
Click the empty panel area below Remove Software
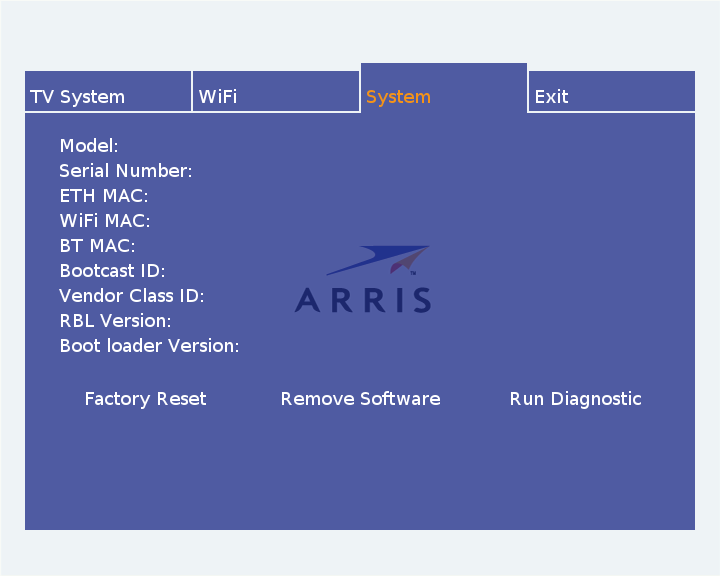coord(360,470)
